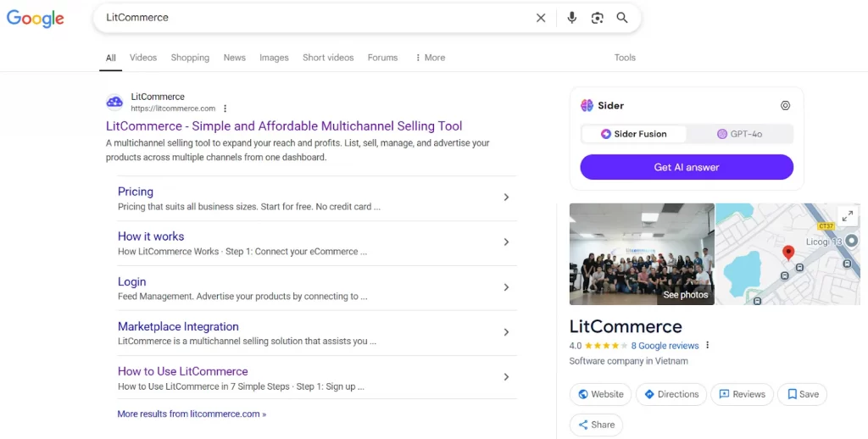
Task: Select the Sider Fusion model option
Action: click(634, 134)
